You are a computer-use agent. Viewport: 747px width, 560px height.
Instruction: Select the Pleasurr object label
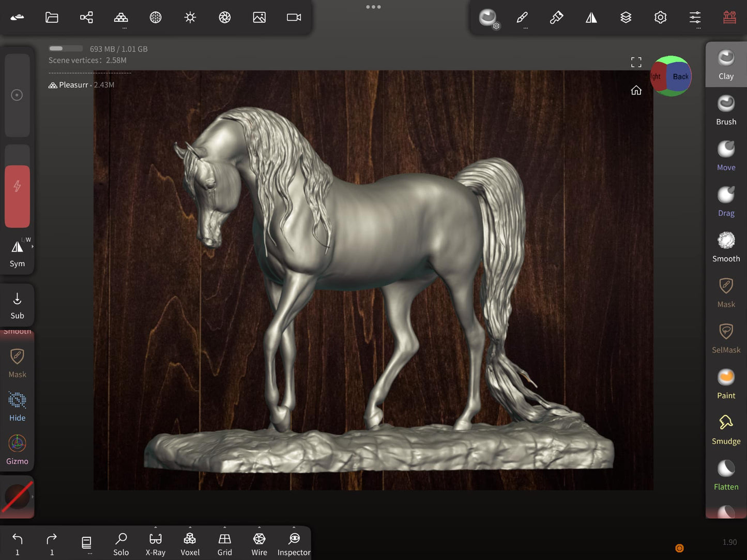click(73, 85)
